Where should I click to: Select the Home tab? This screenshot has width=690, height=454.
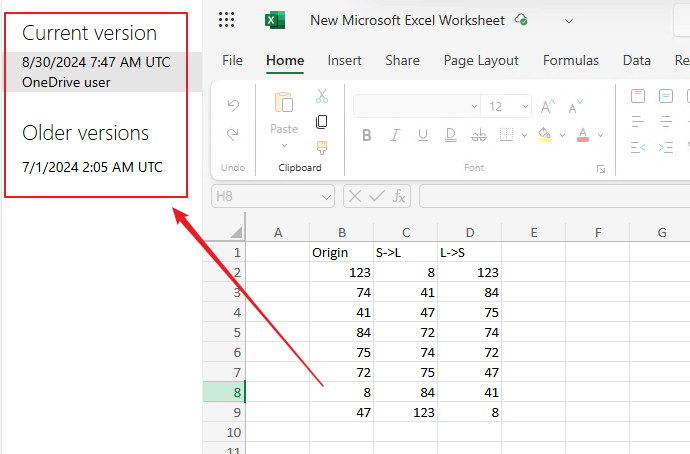285,60
